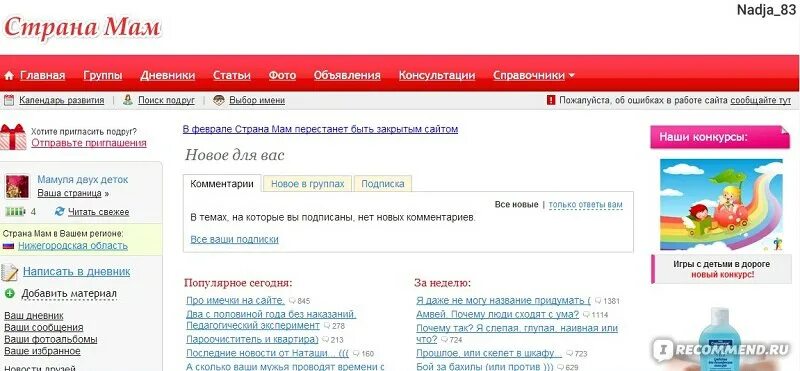Open Выбор имени link
The width and height of the screenshot is (800, 371).
pos(257,101)
